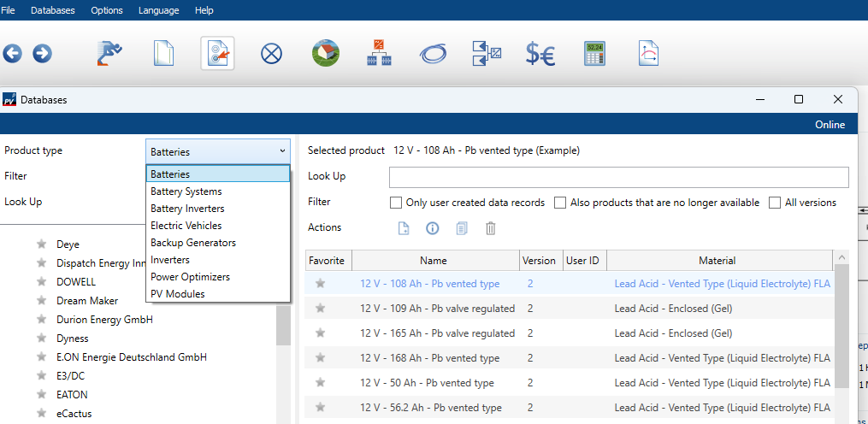The width and height of the screenshot is (868, 424).
Task: Choose PV Modules in the dropdown
Action: click(x=177, y=294)
